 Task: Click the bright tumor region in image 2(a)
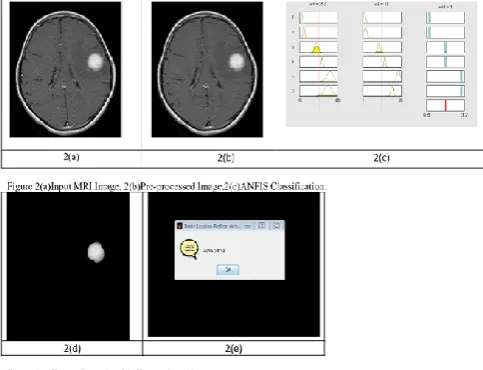click(96, 62)
